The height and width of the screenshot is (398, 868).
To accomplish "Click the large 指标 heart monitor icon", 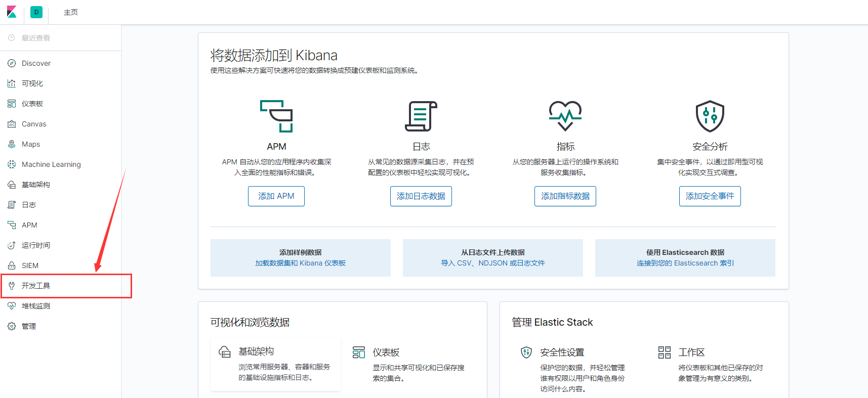I will [565, 116].
